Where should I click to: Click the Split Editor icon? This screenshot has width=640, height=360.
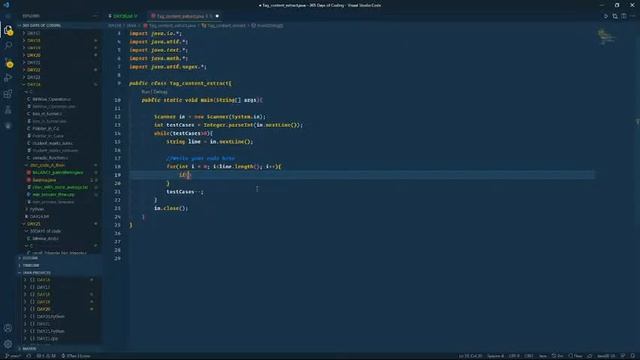tap(624, 16)
